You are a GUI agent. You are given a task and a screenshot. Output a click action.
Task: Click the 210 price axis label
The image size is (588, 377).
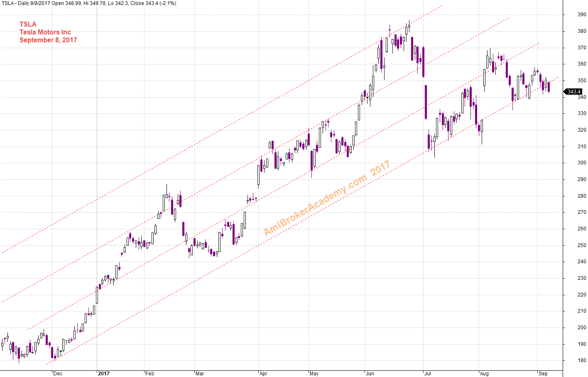click(x=582, y=311)
